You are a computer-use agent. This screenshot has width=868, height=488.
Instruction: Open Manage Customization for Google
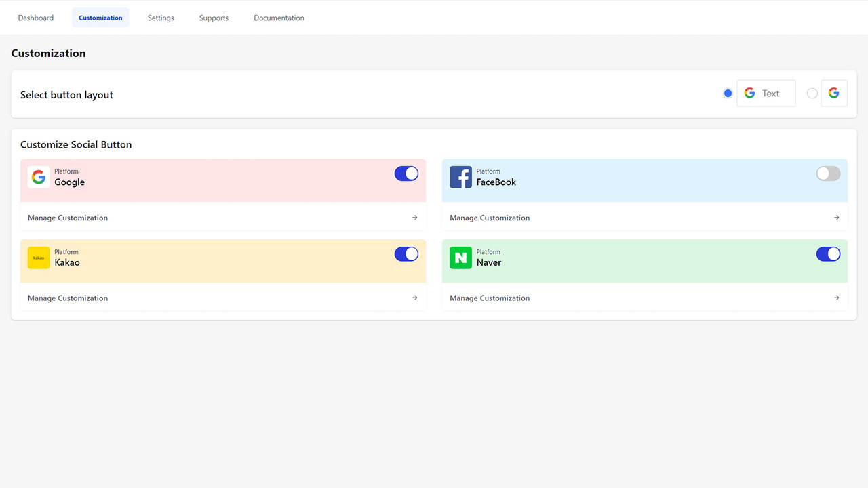[x=67, y=217]
